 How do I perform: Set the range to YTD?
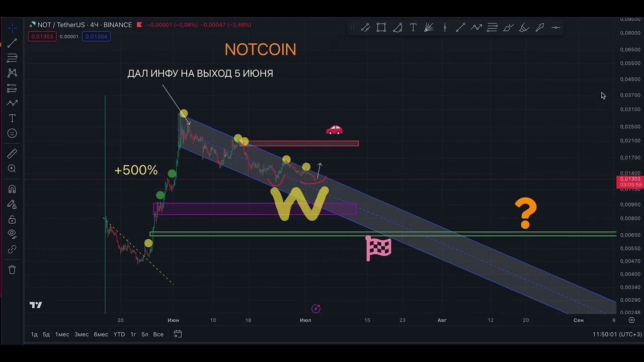(x=119, y=334)
